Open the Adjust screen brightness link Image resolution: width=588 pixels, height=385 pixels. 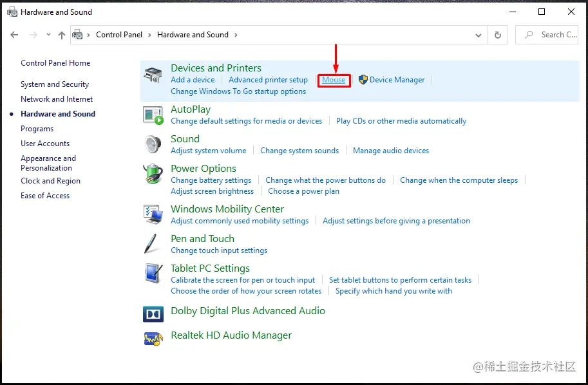click(x=213, y=191)
